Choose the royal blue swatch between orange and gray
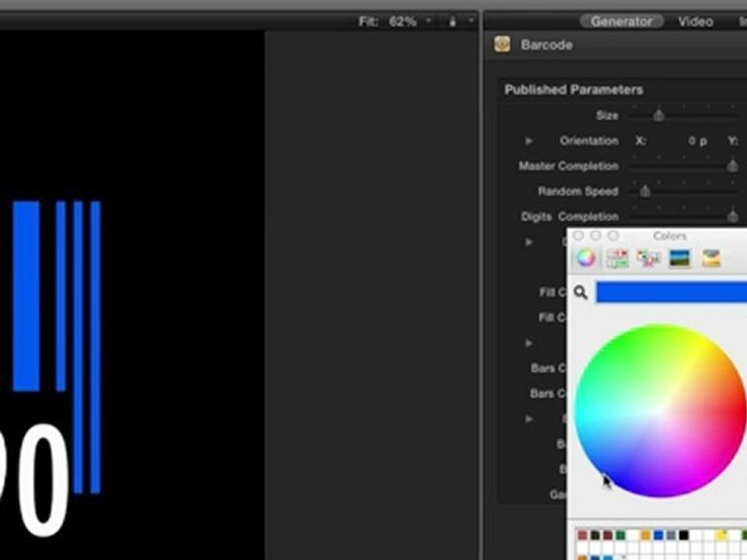747x560 pixels. [658, 536]
